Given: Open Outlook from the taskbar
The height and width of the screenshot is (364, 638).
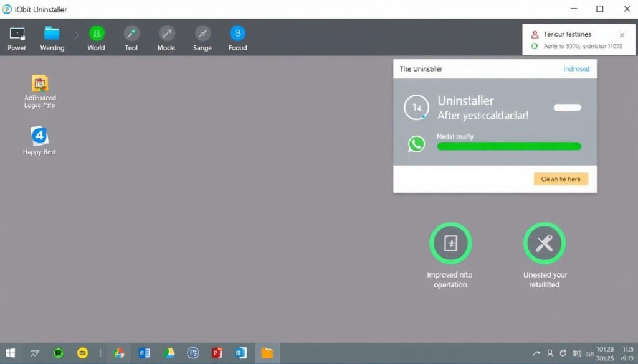Looking at the screenshot, I should point(144,353).
